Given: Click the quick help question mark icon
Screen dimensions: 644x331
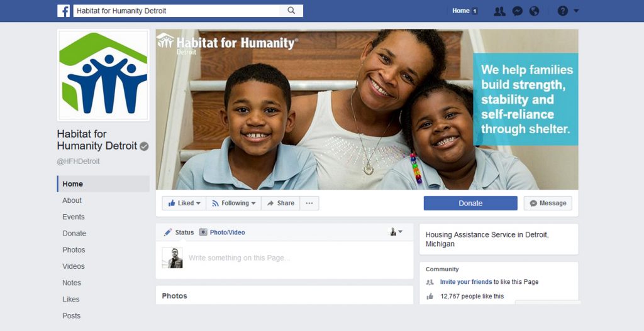Looking at the screenshot, I should (563, 11).
